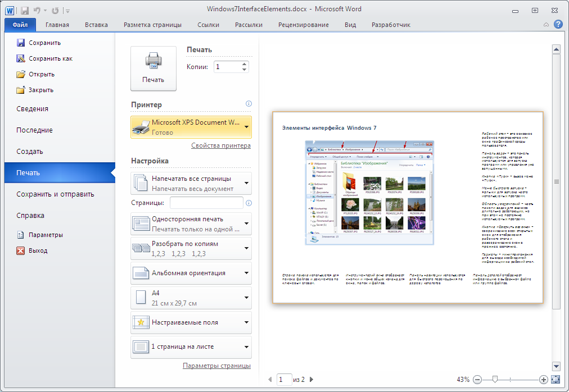
Task: Switch to the Вид tab
Action: [350, 25]
